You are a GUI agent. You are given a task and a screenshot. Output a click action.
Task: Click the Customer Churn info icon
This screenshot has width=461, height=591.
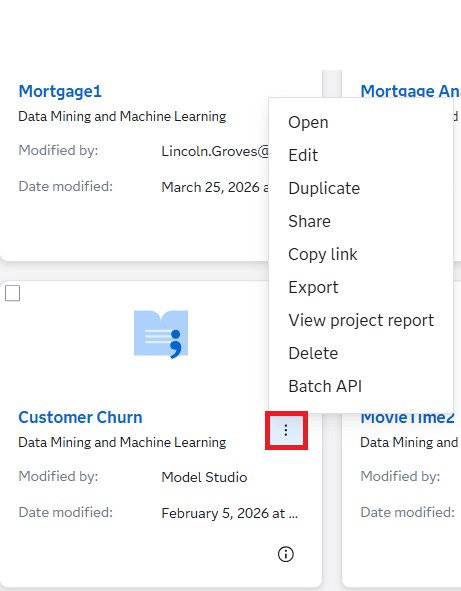[286, 554]
